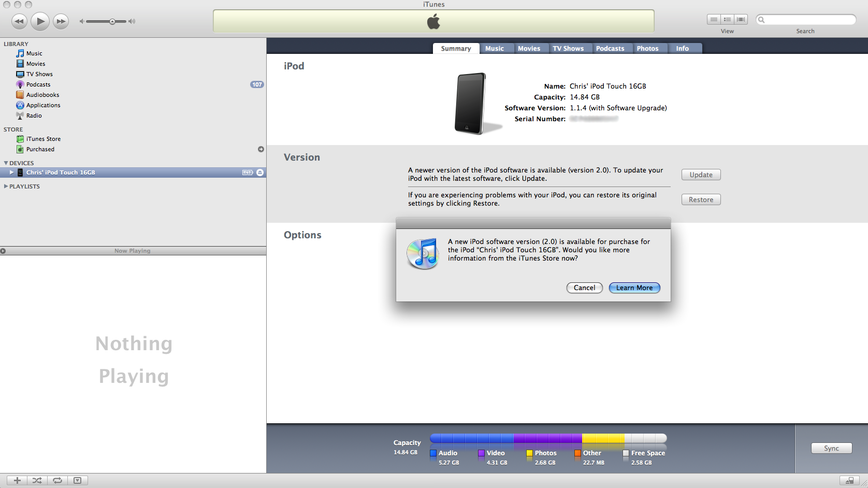Click the Update button
Viewport: 868px width, 488px height.
tap(701, 175)
